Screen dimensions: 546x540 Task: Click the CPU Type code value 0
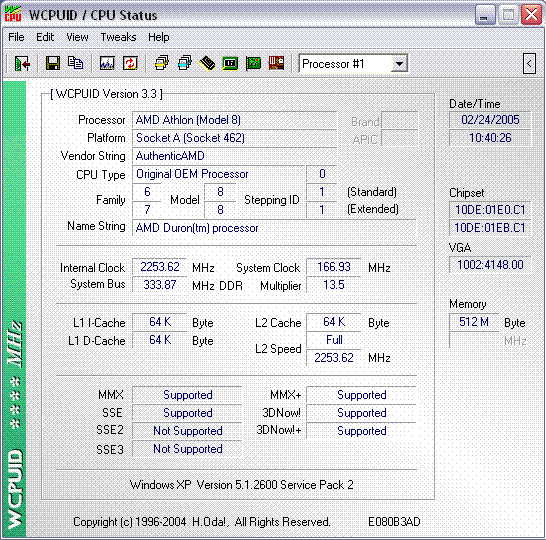coord(322,174)
